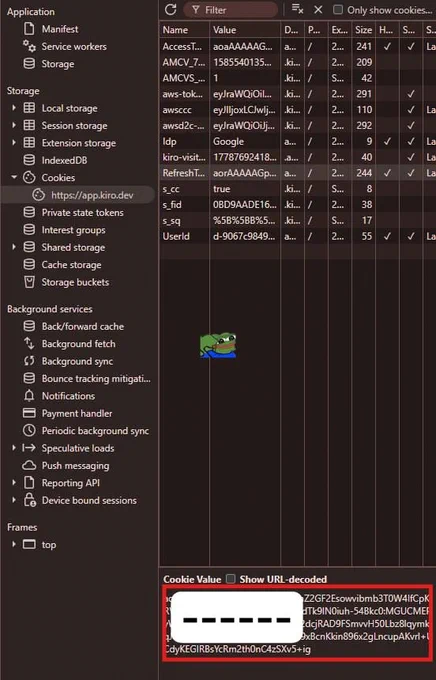This screenshot has height=680, width=436.
Task: Click the Storage database icon under Application
Action: coord(29,64)
